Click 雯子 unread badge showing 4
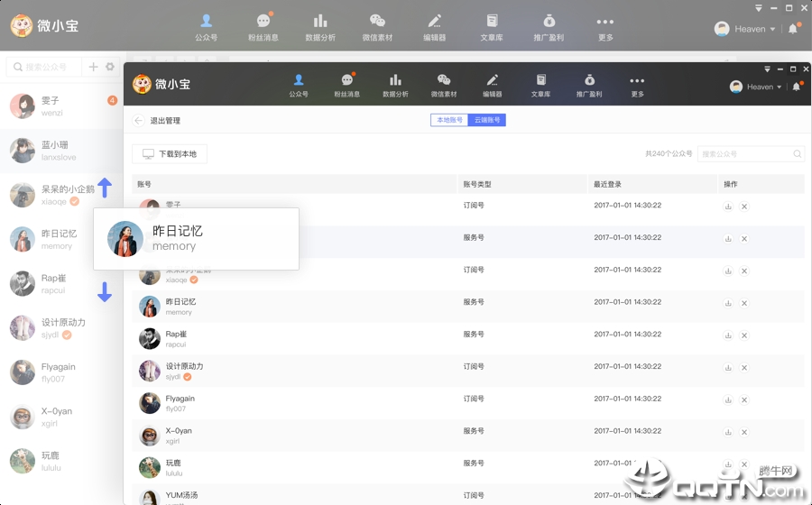This screenshot has width=812, height=505. (113, 100)
